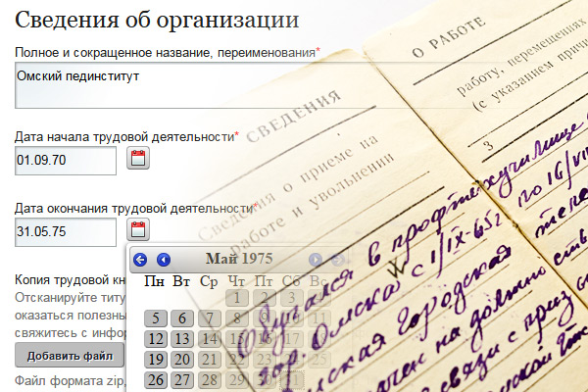Click the end date field with 31.05.75

click(66, 231)
